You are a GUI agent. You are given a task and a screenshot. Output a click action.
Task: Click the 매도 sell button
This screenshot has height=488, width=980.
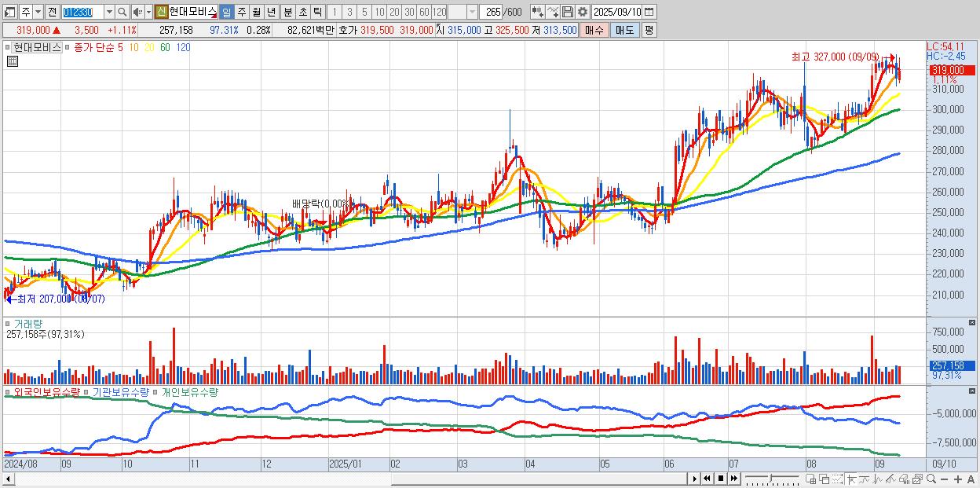pos(625,30)
